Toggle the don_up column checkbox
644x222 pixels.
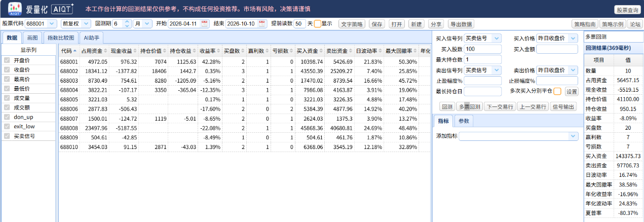click(x=7, y=117)
